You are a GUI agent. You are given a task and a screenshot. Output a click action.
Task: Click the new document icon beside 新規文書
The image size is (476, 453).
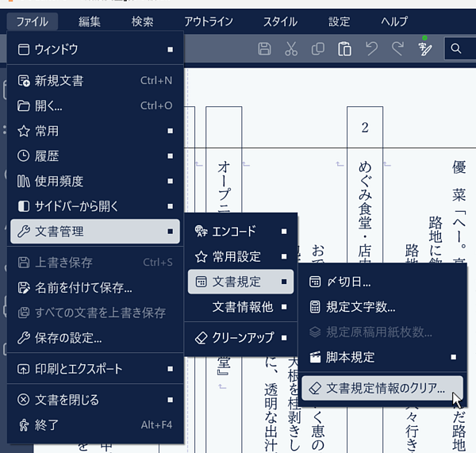24,81
